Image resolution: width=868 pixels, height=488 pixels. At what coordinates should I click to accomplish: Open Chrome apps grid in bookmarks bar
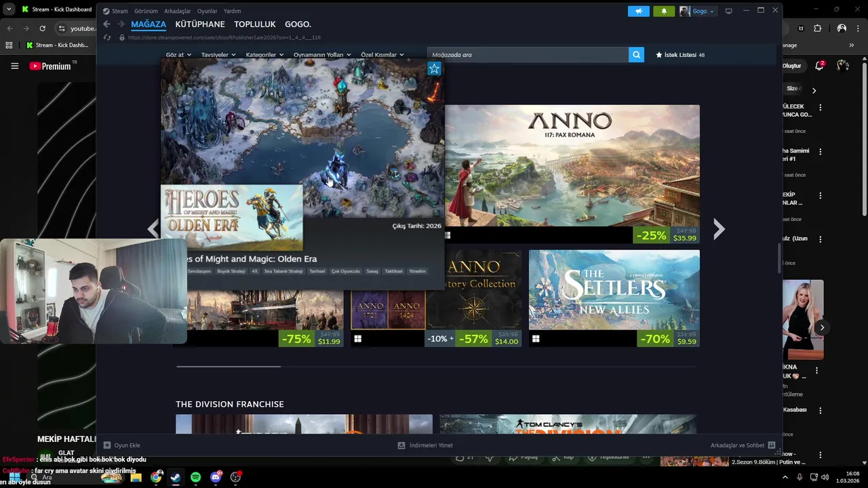(9, 45)
